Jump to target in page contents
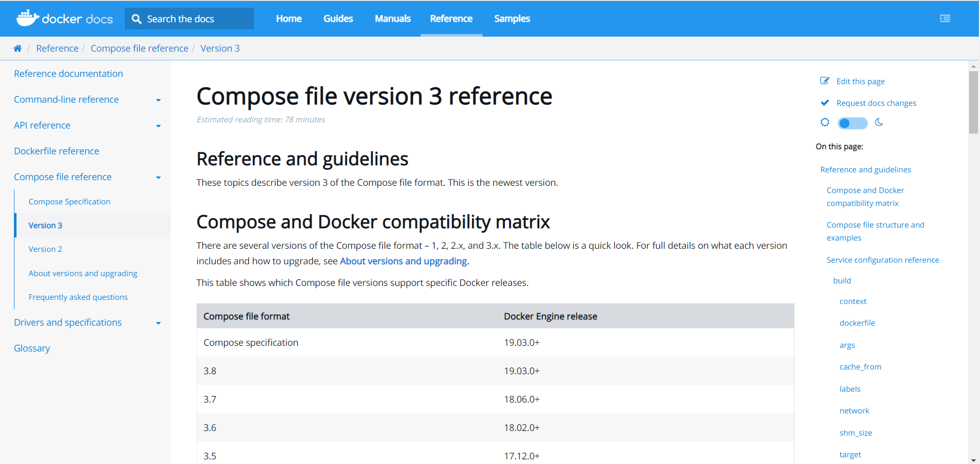Viewport: 980px width, 464px height. [850, 454]
